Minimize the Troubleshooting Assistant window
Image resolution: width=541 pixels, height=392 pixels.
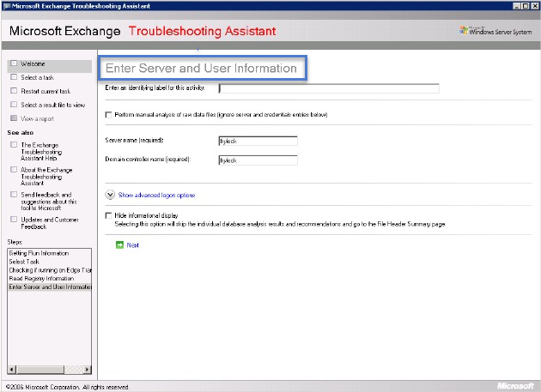(x=516, y=6)
